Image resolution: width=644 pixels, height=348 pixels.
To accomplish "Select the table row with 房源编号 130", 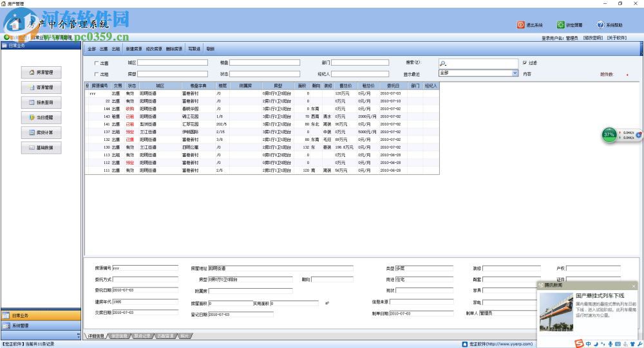I will [x=262, y=147].
